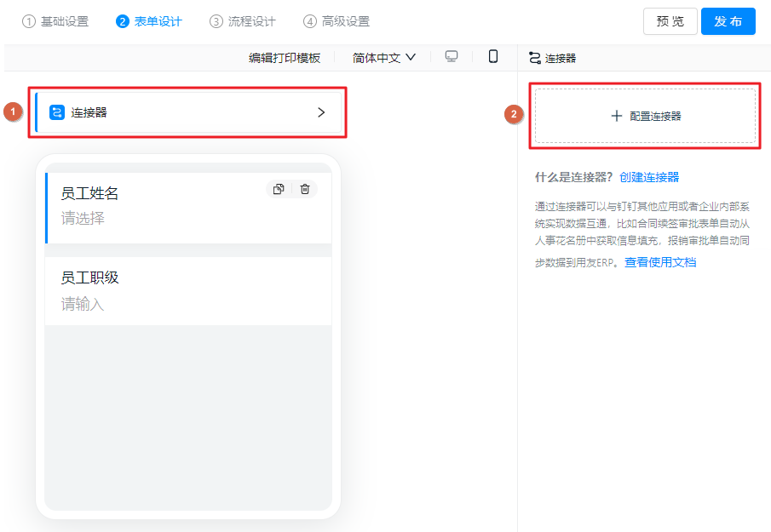The width and height of the screenshot is (771, 532).
Task: Delete the 员工姓名 field via trash icon
Action: pos(304,189)
